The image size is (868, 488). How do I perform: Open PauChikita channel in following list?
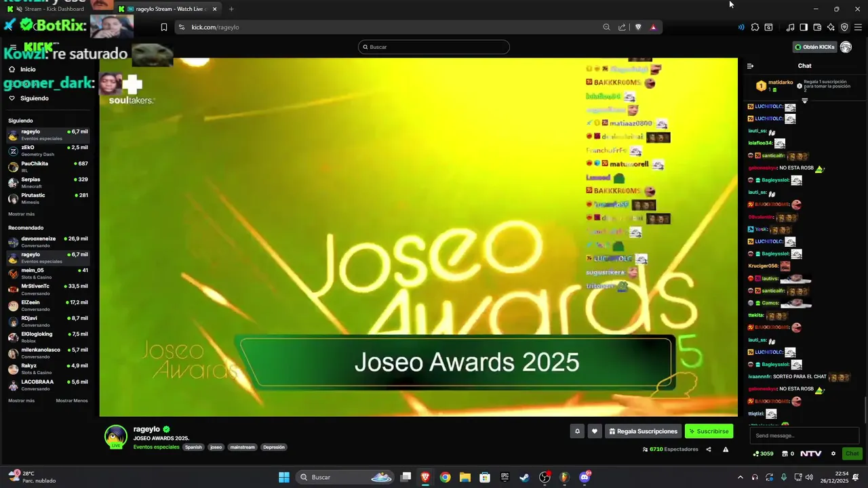[x=47, y=167]
